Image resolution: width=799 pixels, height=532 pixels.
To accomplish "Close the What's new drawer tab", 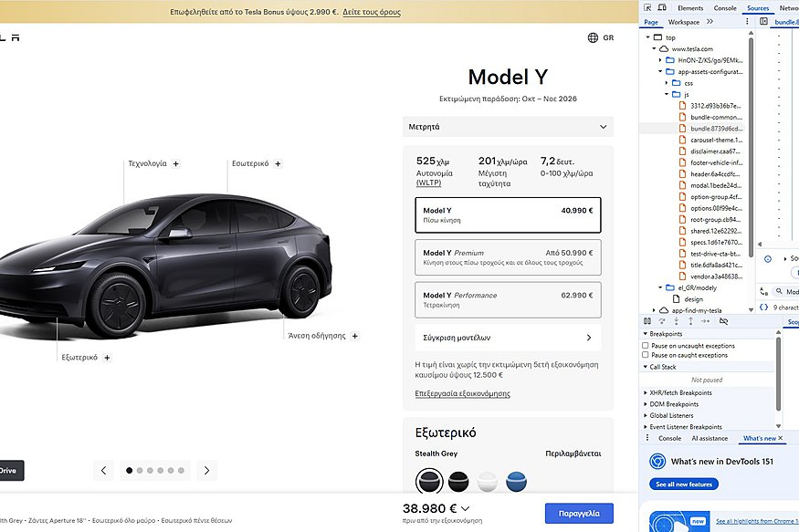I will 780,438.
